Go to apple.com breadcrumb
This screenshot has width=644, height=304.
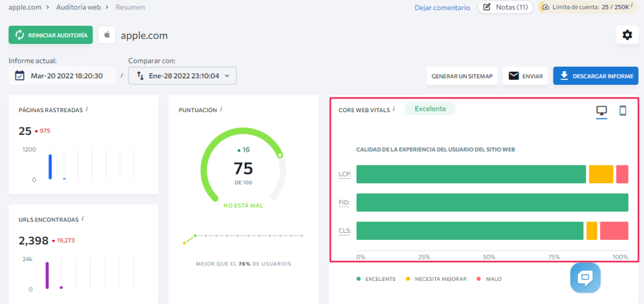click(x=25, y=7)
